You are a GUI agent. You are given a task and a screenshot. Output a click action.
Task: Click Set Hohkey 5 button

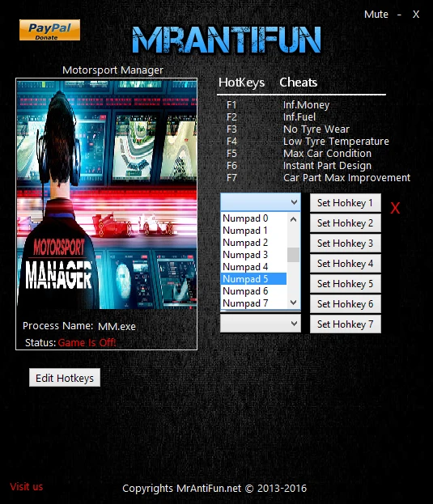[x=346, y=284]
